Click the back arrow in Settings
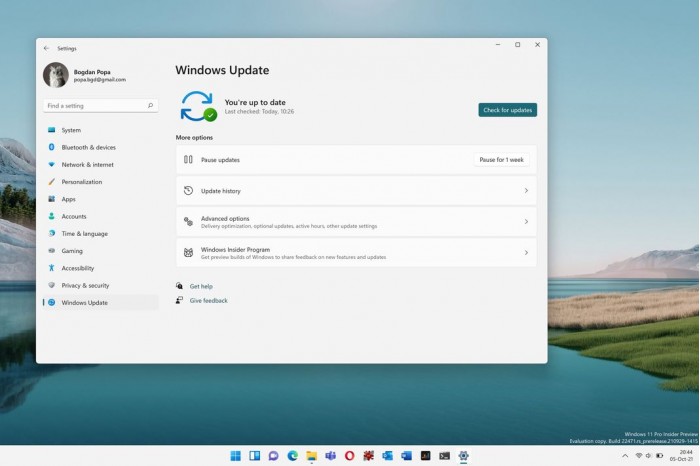The width and height of the screenshot is (700, 466). click(x=46, y=48)
